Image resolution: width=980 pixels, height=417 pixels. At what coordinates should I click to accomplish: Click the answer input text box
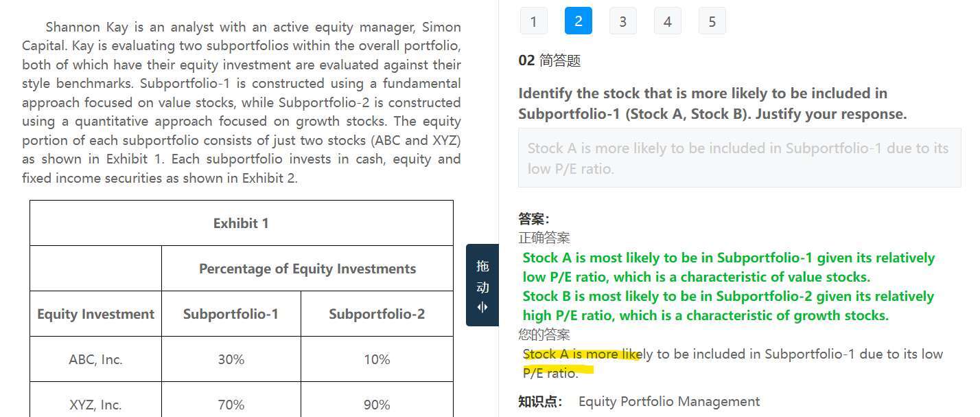pos(739,158)
